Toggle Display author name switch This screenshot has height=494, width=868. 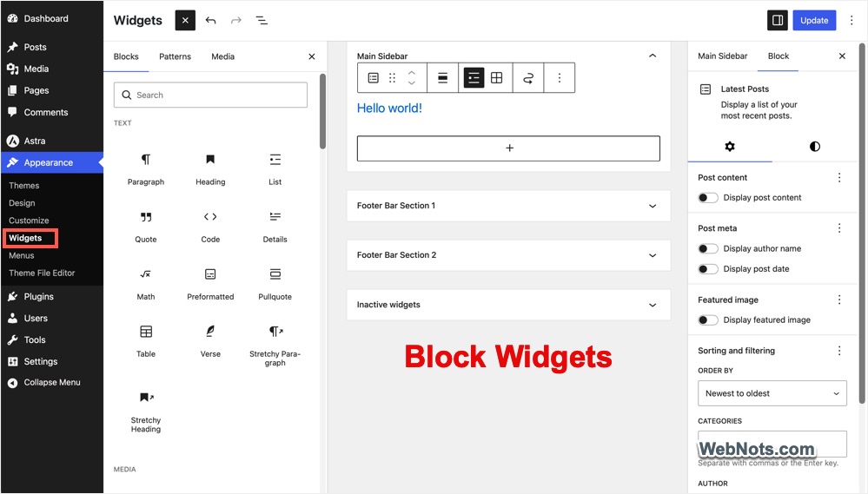(707, 248)
